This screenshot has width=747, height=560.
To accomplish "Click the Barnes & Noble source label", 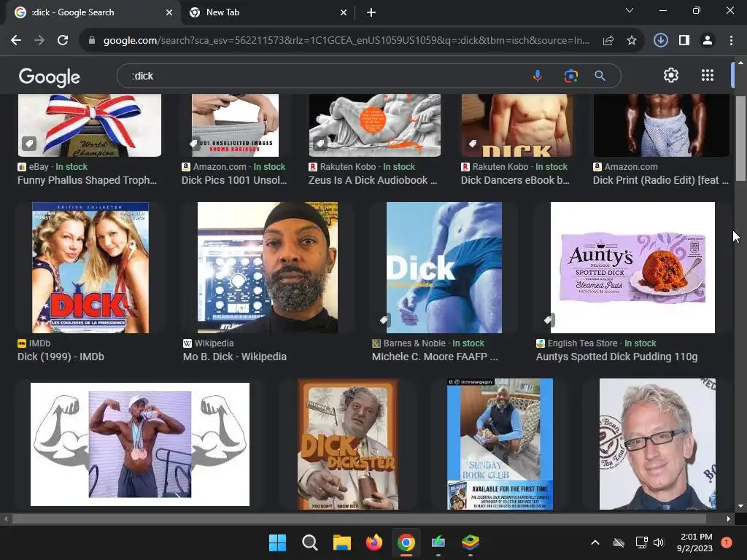I will tap(414, 343).
